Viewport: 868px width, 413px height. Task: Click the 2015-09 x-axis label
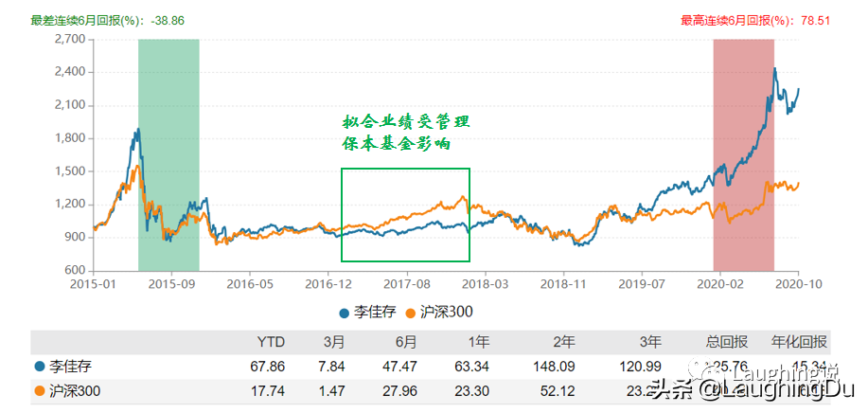[x=172, y=283]
